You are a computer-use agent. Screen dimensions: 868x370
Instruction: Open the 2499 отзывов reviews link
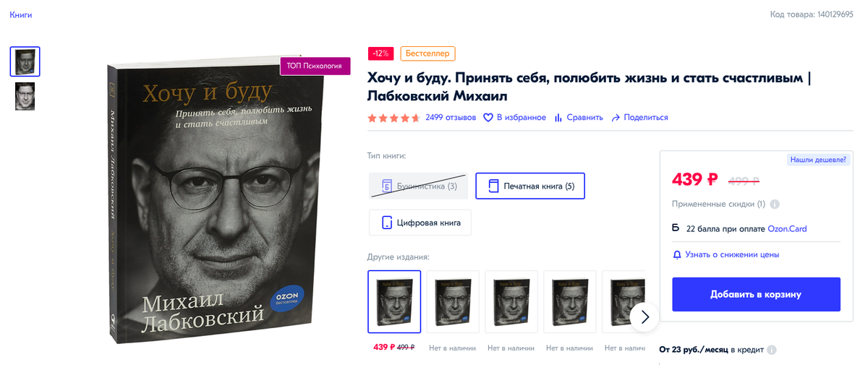point(451,117)
